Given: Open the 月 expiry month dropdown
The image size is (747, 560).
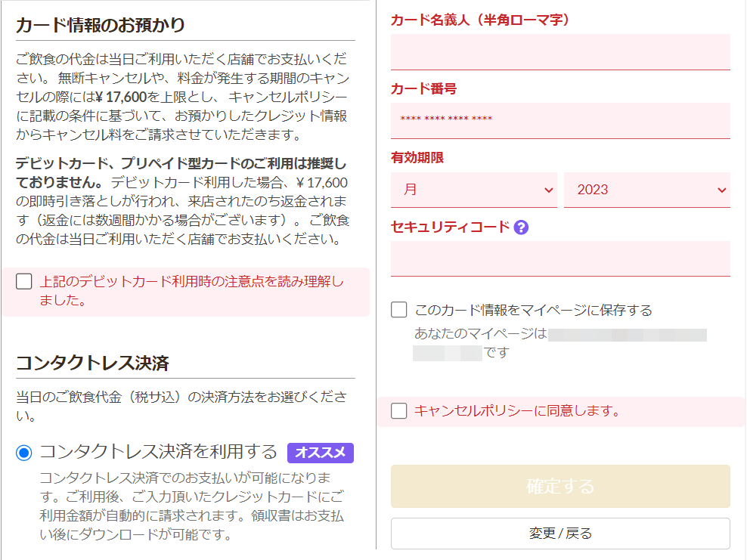Looking at the screenshot, I should pyautogui.click(x=474, y=190).
